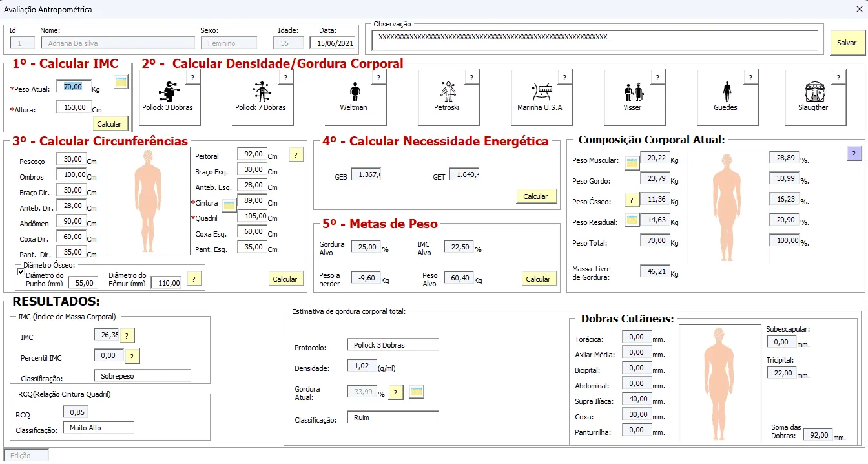
Task: Click the Gordura Alvo field
Action: [x=366, y=247]
